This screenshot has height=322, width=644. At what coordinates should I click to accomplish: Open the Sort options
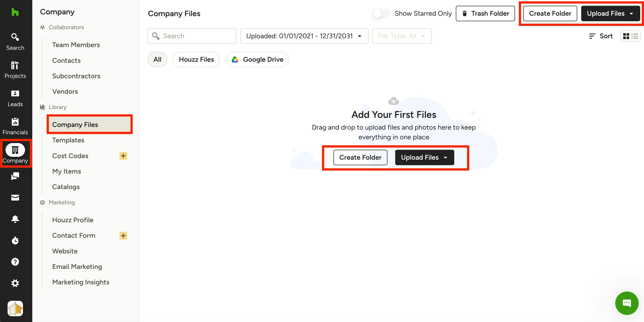(x=601, y=36)
